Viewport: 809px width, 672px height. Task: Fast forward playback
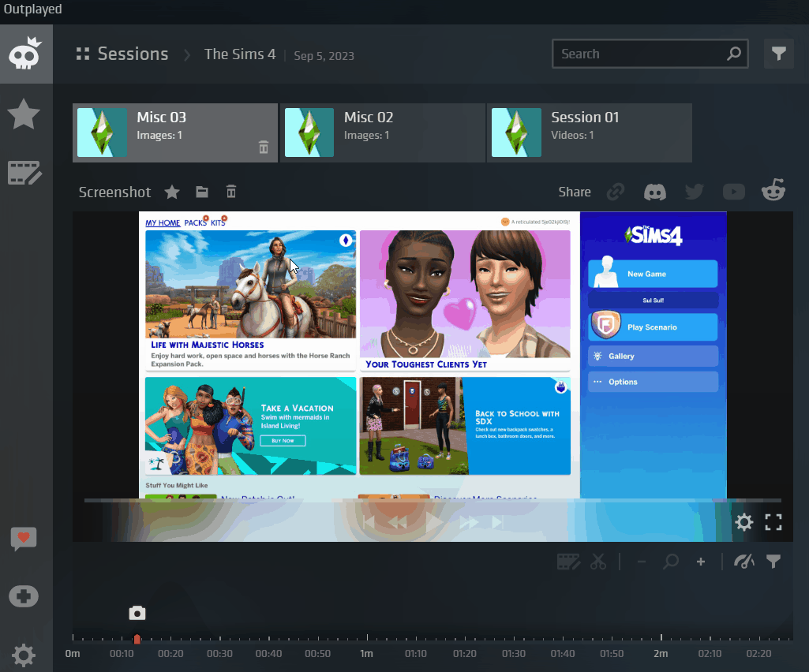[x=469, y=522]
